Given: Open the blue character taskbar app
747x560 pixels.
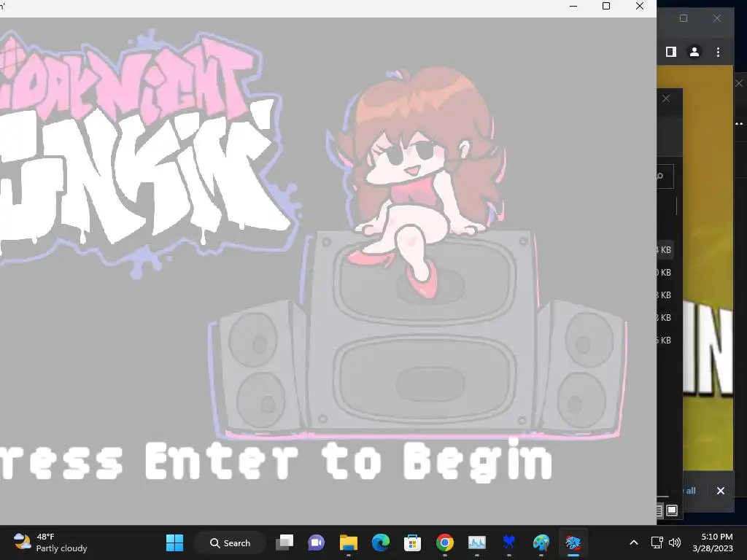Looking at the screenshot, I should (x=508, y=542).
